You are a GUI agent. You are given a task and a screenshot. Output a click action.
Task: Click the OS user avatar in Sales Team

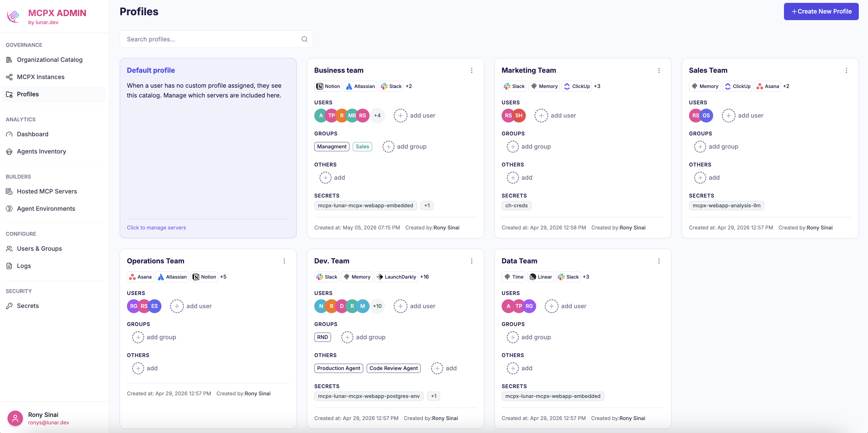click(x=706, y=116)
